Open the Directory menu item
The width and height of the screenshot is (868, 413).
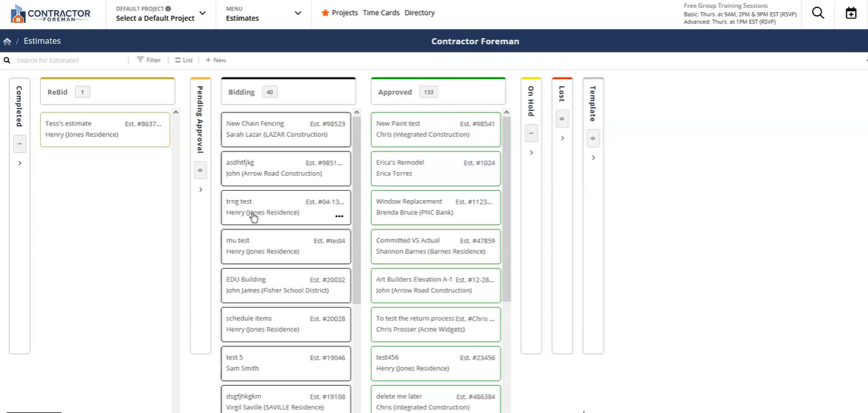[419, 12]
